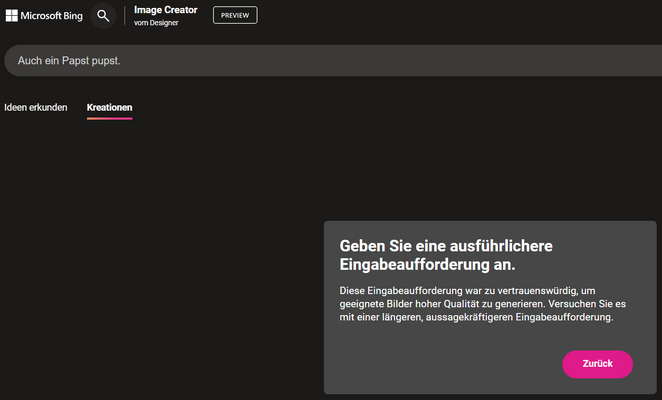This screenshot has width=662, height=400.
Task: Click the PREVIEW badge
Action: pyautogui.click(x=235, y=15)
